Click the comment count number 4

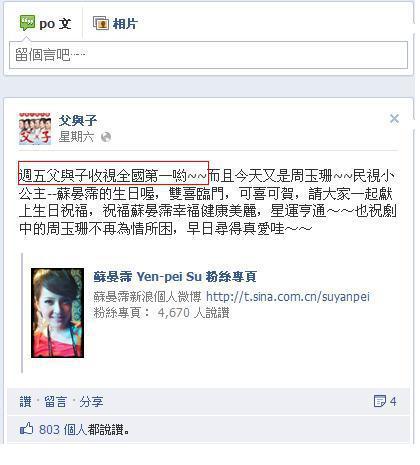click(x=393, y=401)
